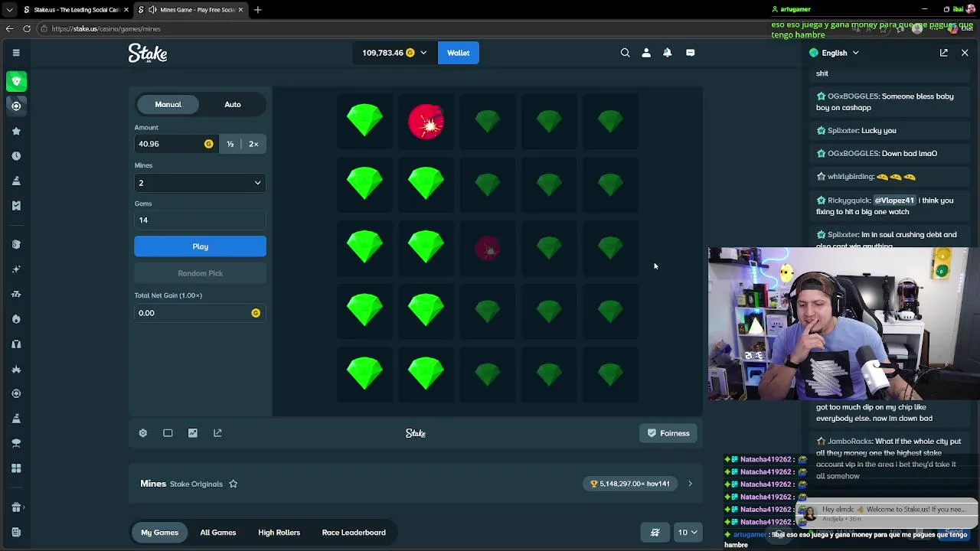Pop out chat into separate window

point(944,53)
